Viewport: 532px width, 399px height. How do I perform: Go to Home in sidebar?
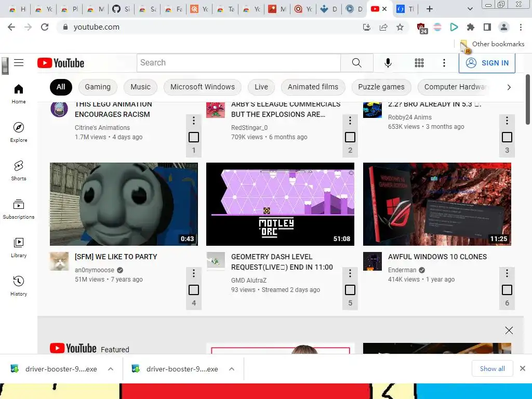[19, 94]
